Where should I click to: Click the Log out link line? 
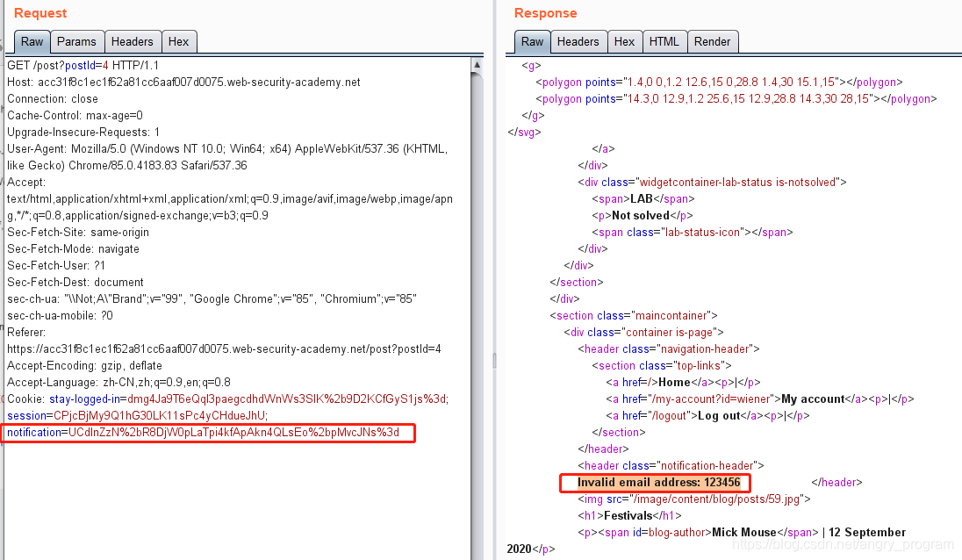coord(708,415)
